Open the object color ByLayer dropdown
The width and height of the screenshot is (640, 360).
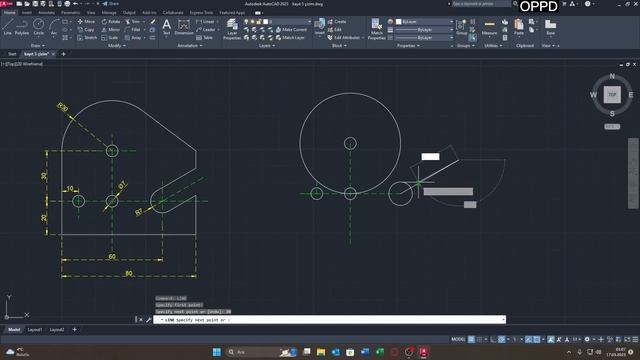pyautogui.click(x=424, y=22)
